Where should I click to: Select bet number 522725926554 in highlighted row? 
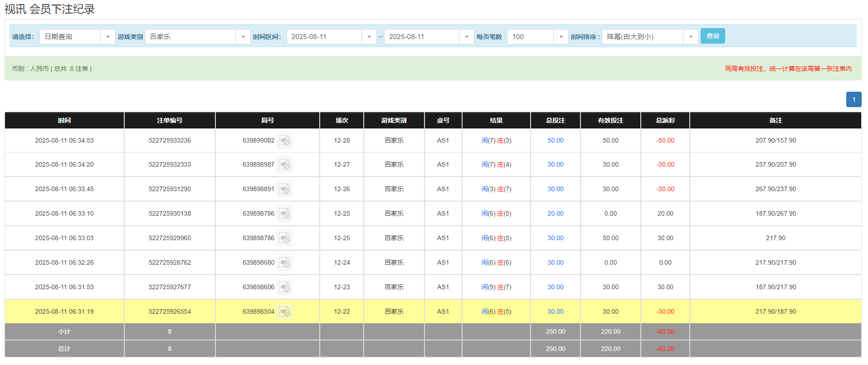click(170, 312)
